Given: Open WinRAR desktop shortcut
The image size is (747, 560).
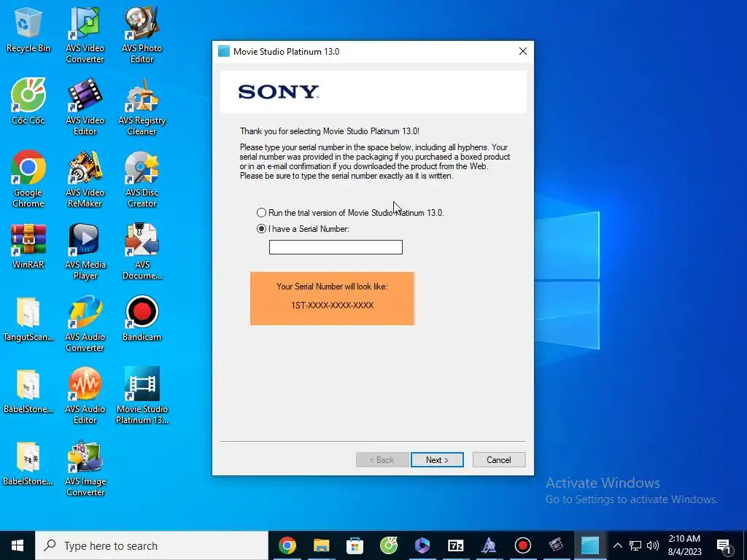Looking at the screenshot, I should point(28,246).
